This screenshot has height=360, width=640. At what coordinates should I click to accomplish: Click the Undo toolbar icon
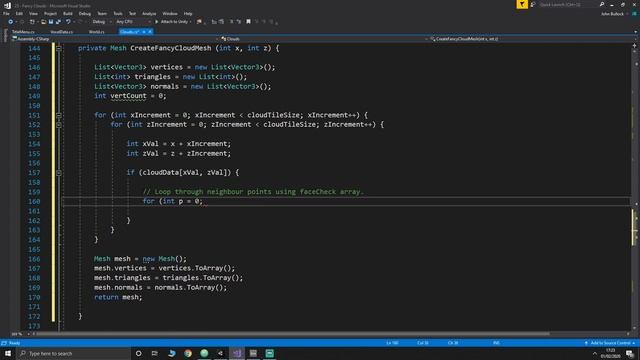[x=68, y=22]
